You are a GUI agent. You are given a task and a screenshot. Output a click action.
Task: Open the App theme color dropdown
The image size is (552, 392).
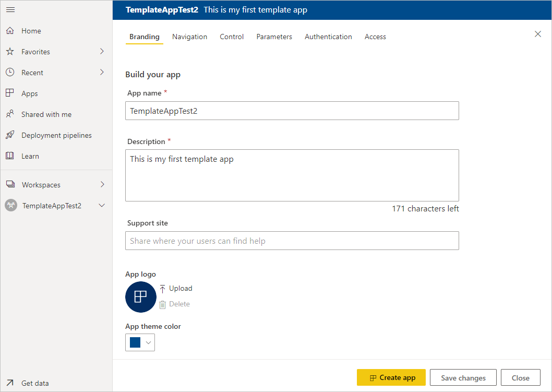pyautogui.click(x=140, y=342)
